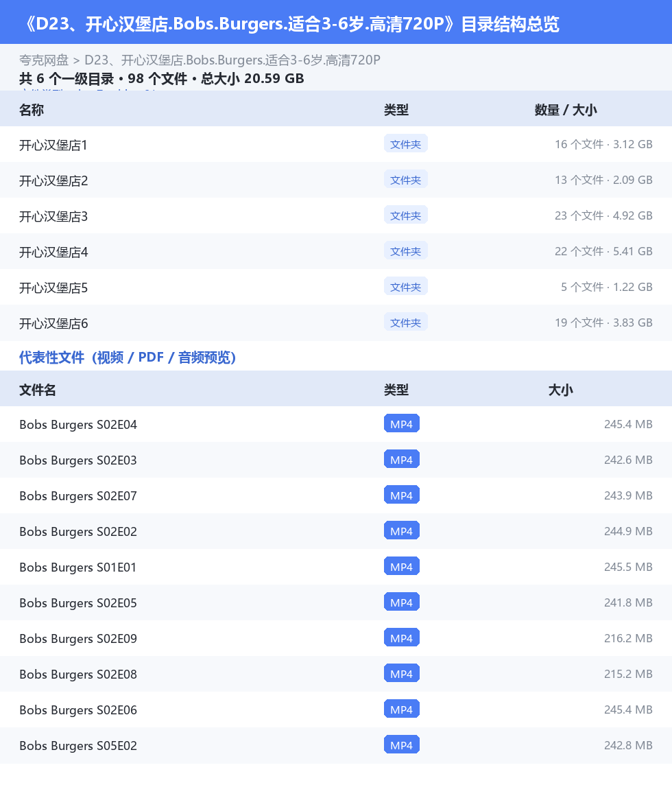Click file Bobs Burgers S02E03
The image size is (672, 785).
tap(78, 460)
